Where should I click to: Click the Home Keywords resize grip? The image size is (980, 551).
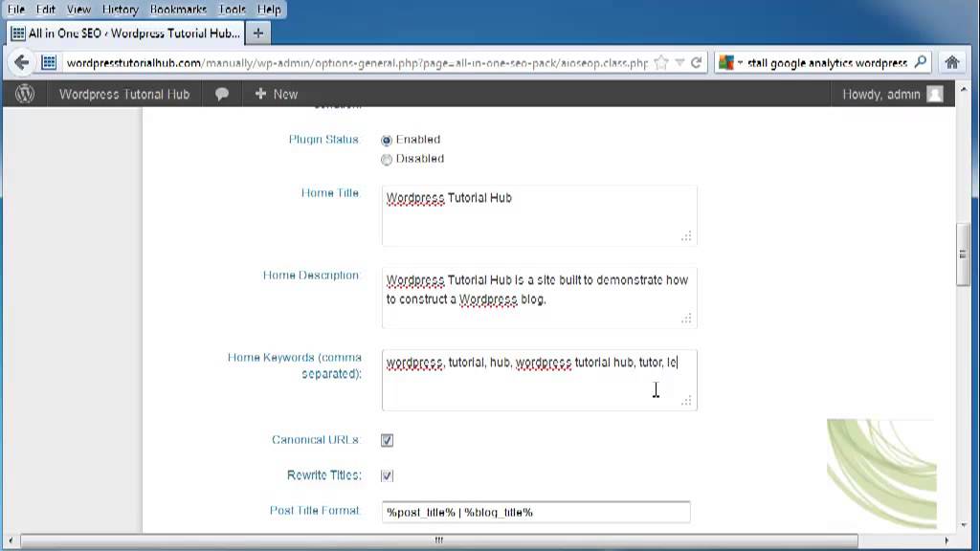click(x=686, y=401)
